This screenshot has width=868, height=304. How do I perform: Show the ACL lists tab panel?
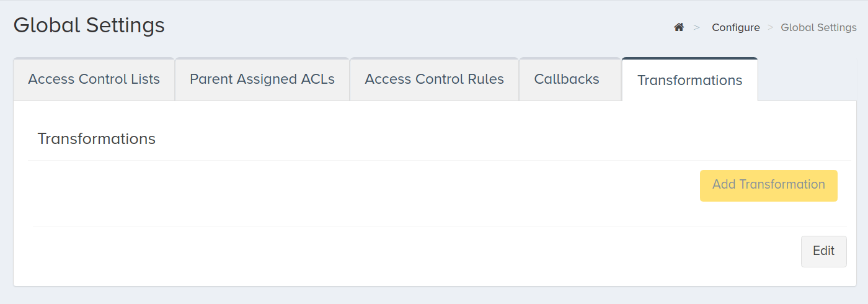click(x=94, y=79)
